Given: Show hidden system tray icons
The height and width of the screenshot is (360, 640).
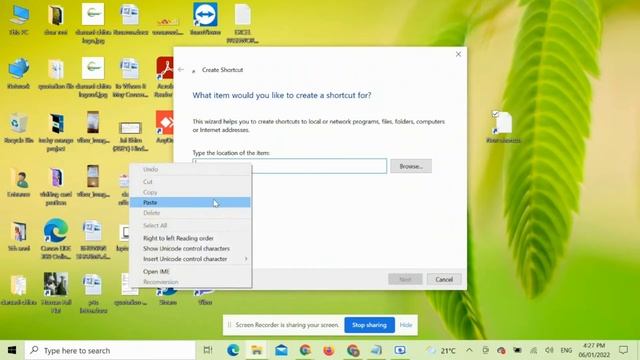Looking at the screenshot, I should 469,350.
